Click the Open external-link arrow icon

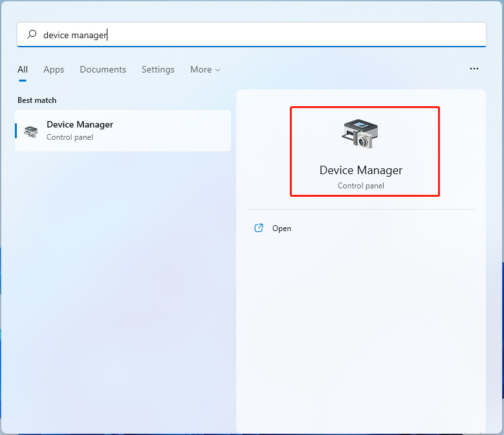point(259,228)
